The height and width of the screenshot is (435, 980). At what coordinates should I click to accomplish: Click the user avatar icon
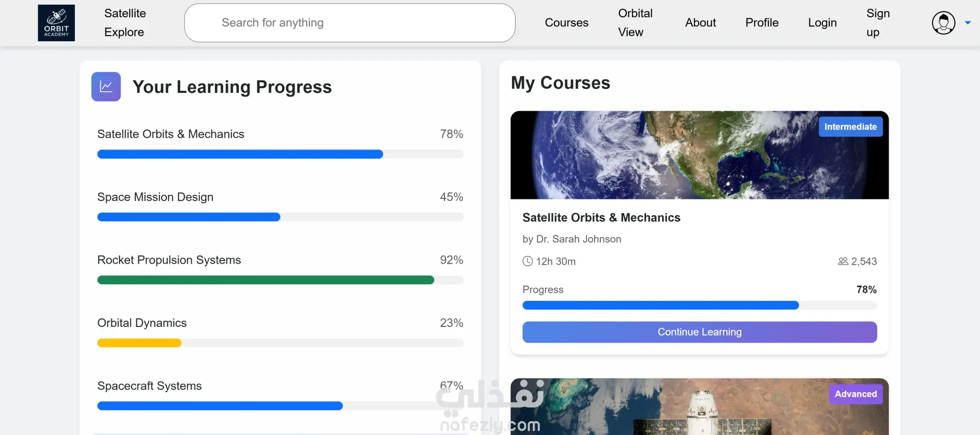coord(943,23)
